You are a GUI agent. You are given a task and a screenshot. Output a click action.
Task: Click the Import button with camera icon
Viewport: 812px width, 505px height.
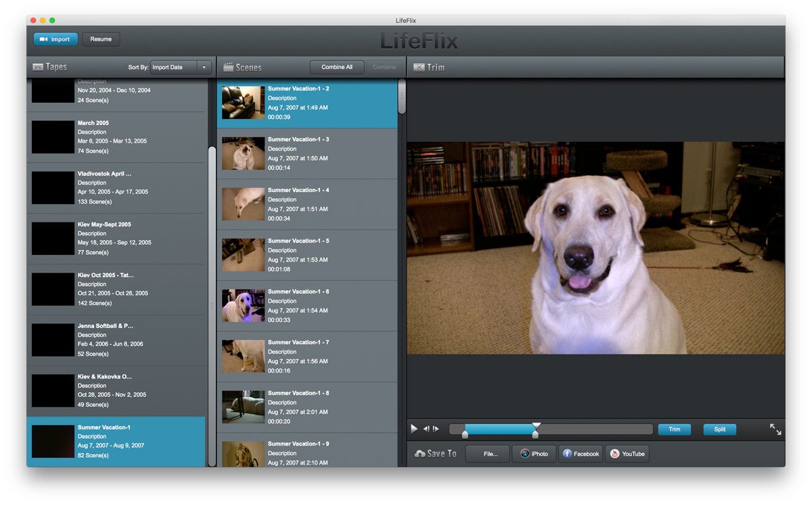click(55, 39)
